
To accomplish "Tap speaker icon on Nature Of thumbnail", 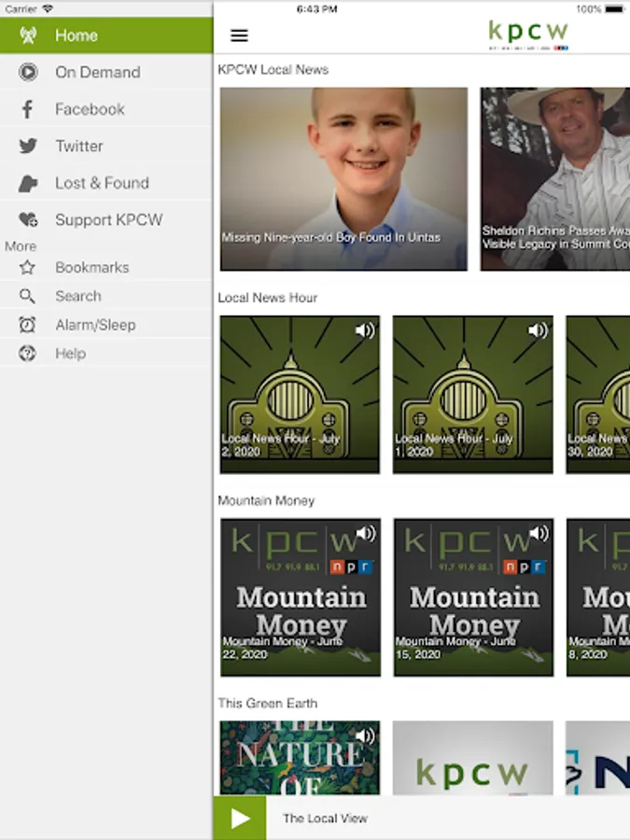I will pyautogui.click(x=365, y=736).
